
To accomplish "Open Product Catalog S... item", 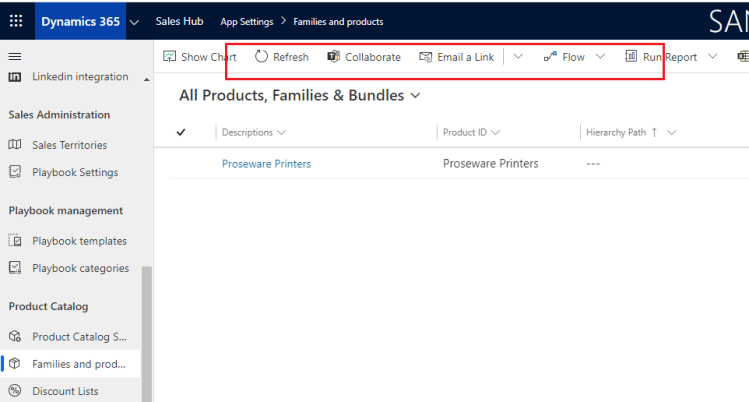I will (79, 337).
